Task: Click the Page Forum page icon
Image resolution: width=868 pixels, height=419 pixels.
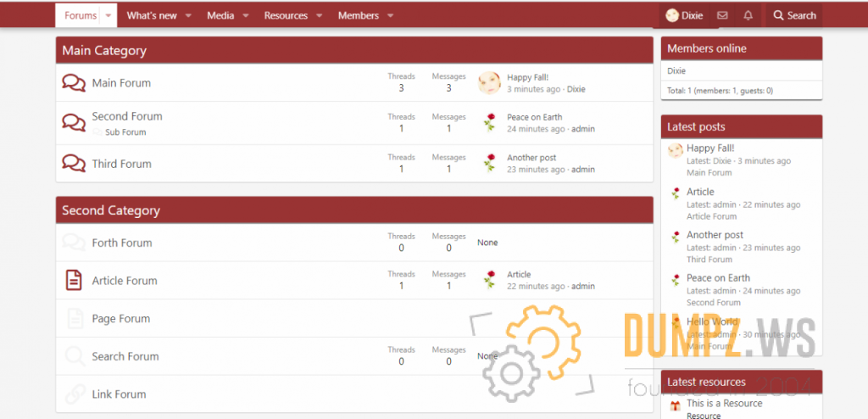Action: [74, 319]
